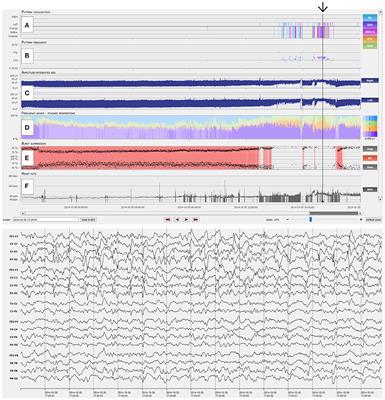Select the green pattern legend swatch
The height and width of the screenshot is (400, 385).
click(370, 46)
